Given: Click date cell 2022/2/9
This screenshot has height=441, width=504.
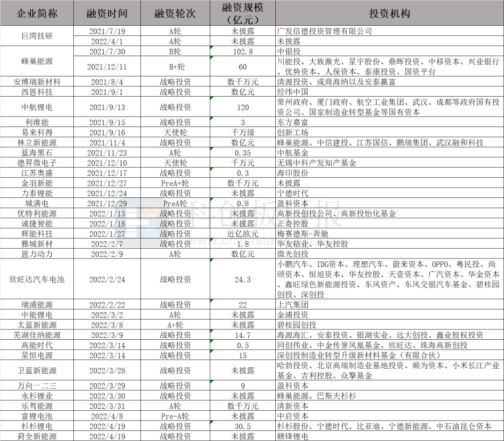Looking at the screenshot, I should (x=107, y=254).
